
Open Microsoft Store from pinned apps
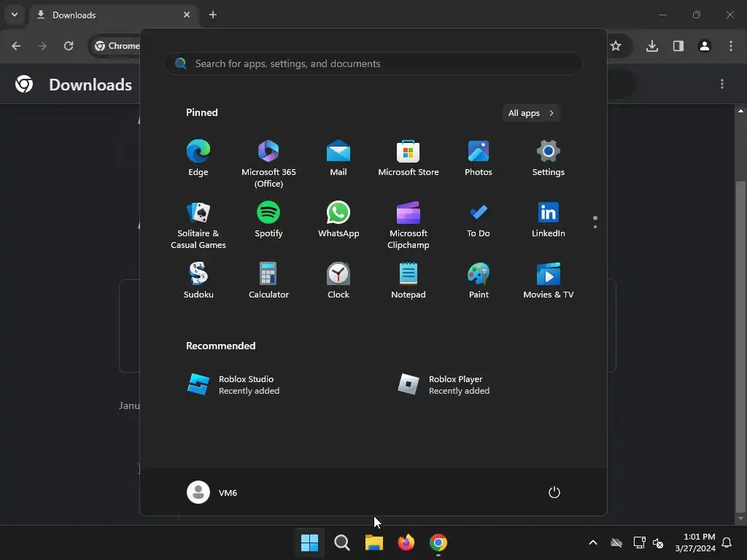pyautogui.click(x=409, y=158)
